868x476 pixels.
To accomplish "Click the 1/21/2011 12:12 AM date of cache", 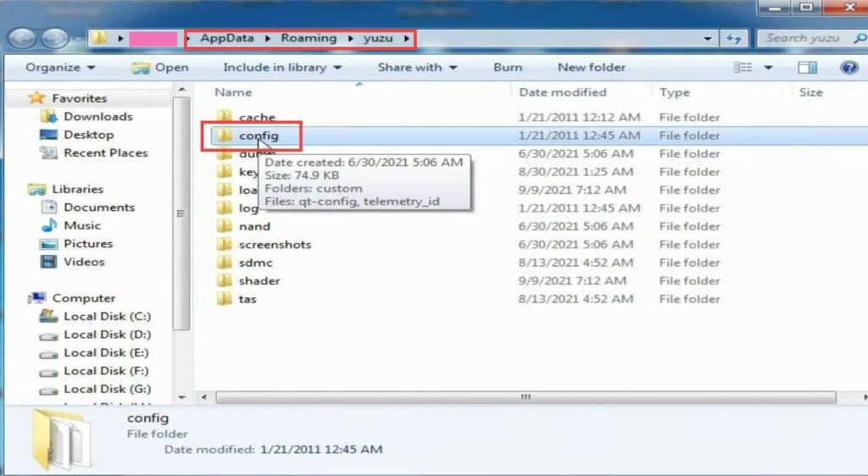I will [579, 117].
